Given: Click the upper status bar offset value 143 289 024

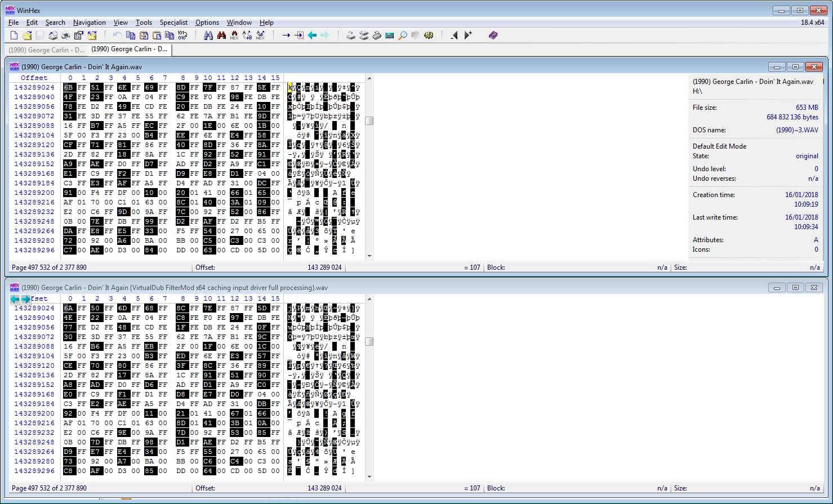Looking at the screenshot, I should tap(324, 267).
